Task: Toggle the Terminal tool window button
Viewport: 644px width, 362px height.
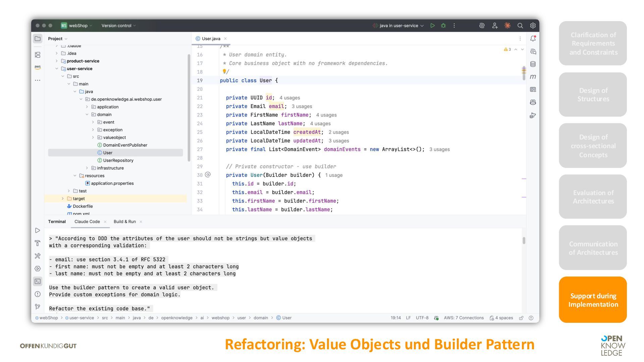Action: (x=38, y=281)
